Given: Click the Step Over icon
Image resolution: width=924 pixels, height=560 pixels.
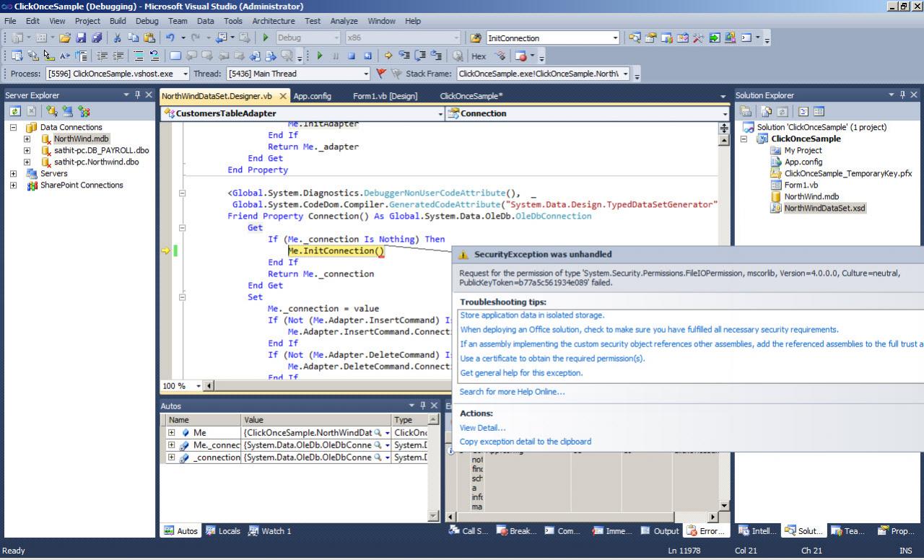Looking at the screenshot, I should (x=420, y=56).
